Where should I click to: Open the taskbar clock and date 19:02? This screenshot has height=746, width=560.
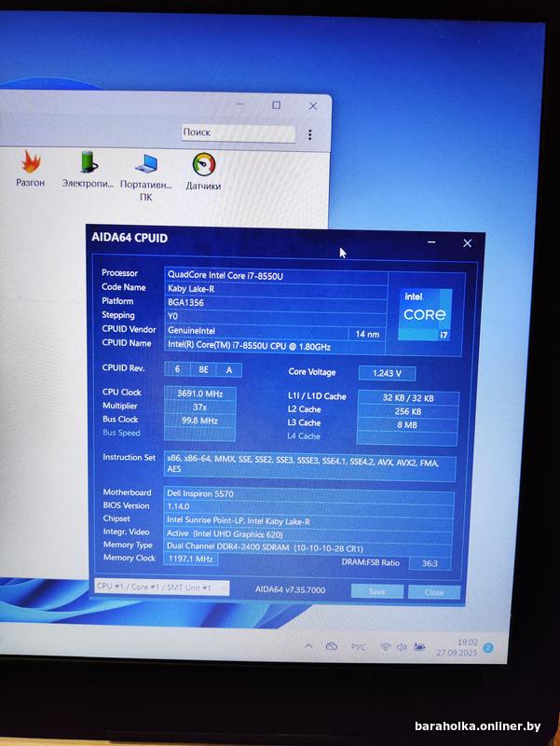[x=457, y=648]
